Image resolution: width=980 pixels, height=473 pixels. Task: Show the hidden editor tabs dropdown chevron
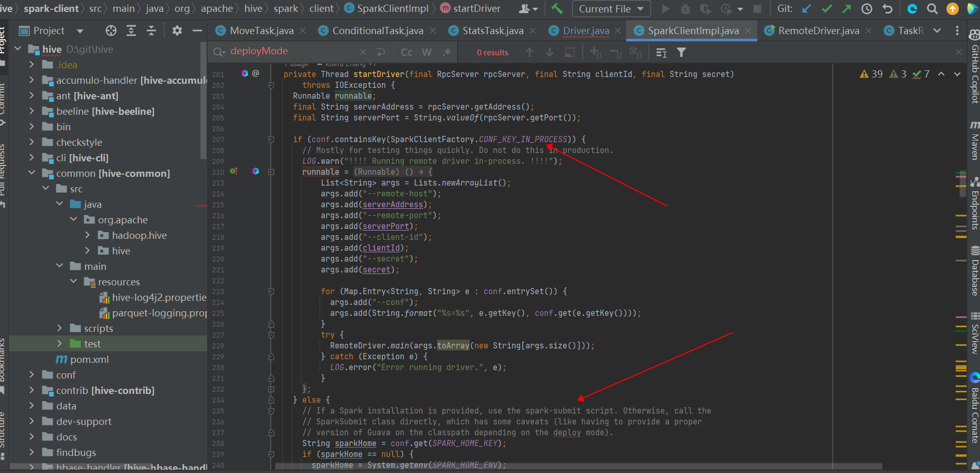pyautogui.click(x=937, y=30)
